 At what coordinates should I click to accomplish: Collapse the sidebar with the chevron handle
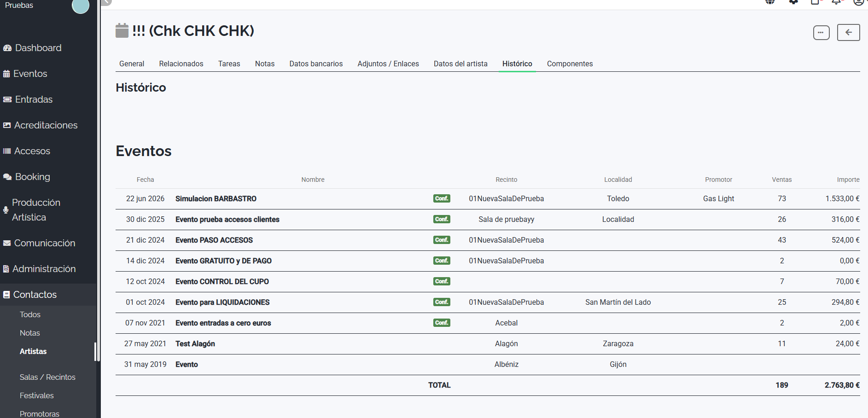click(106, 2)
